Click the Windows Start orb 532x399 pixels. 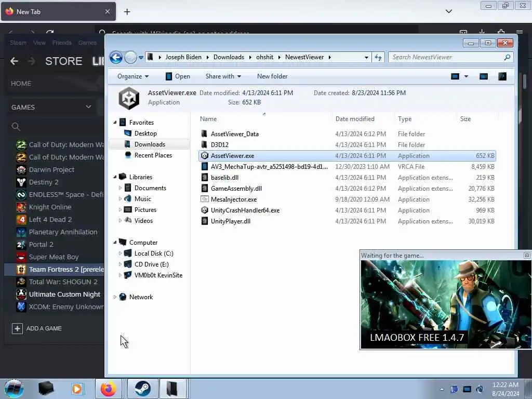coord(14,389)
